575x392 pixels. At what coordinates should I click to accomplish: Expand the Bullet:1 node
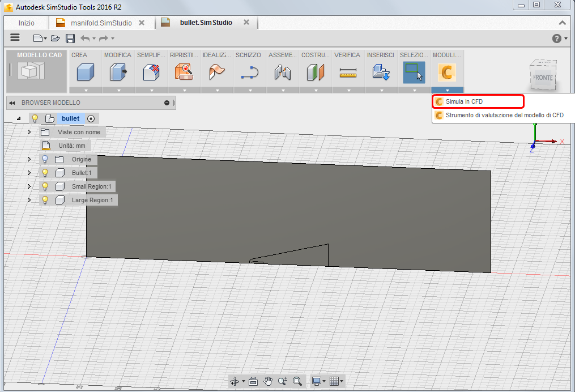[29, 173]
